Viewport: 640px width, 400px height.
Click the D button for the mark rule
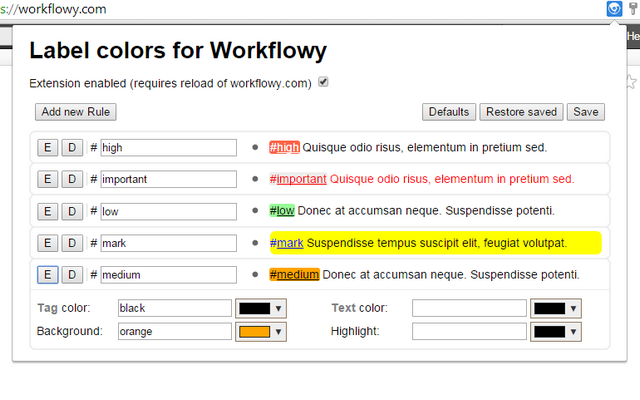click(72, 243)
